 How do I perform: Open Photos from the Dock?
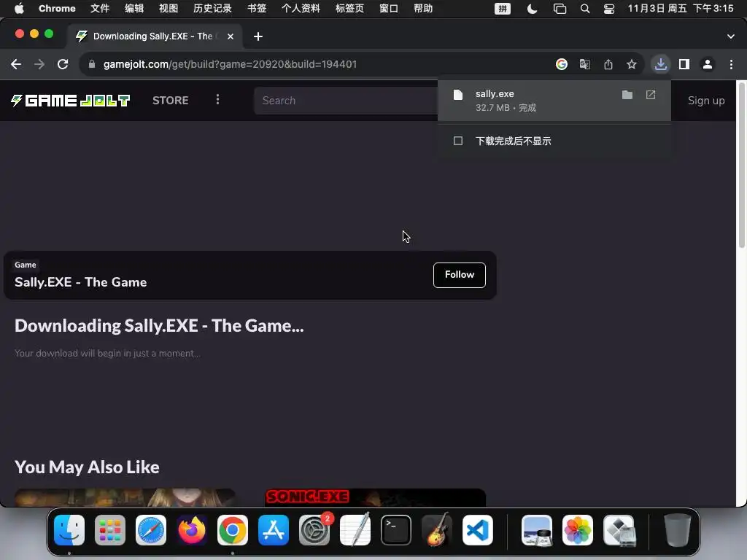578,530
